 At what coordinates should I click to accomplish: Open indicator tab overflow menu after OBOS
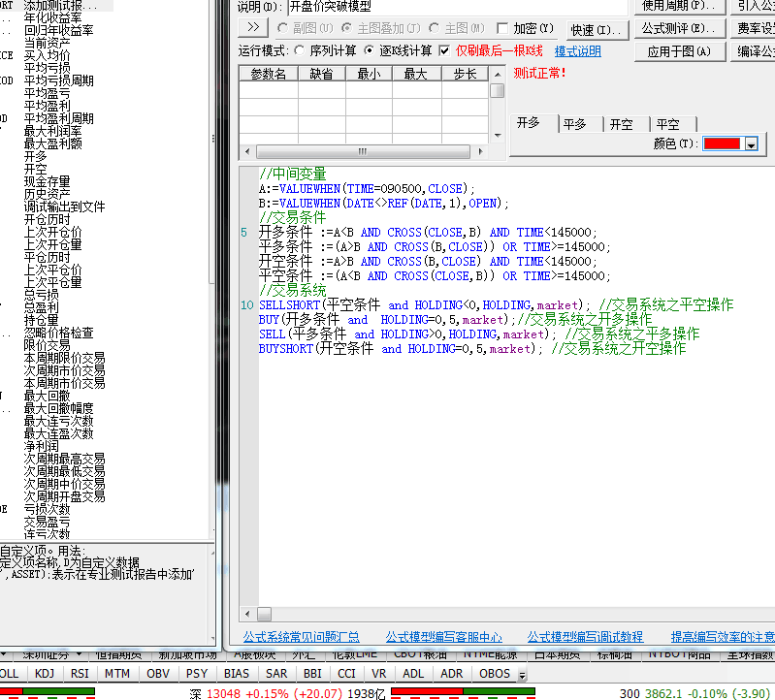point(522,675)
